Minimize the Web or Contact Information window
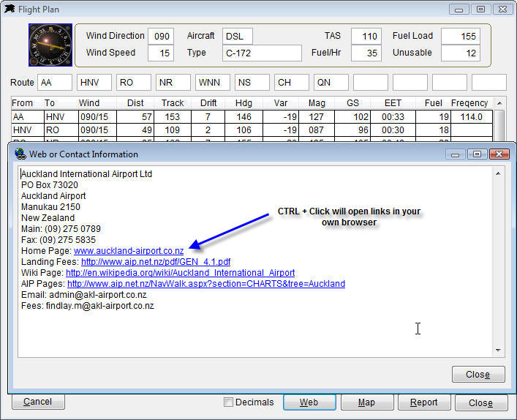 (455, 154)
